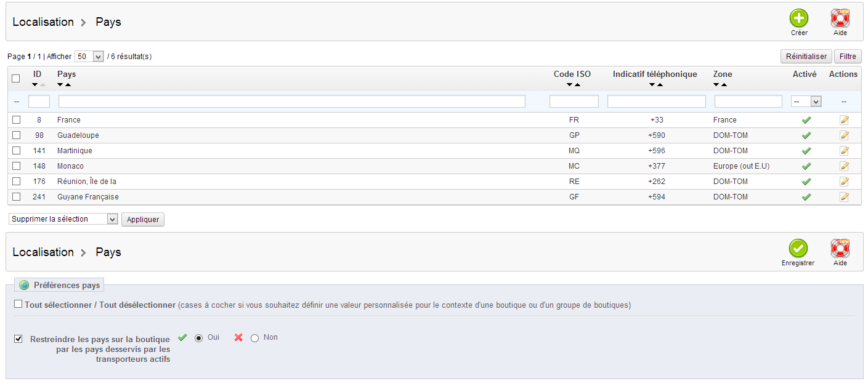Toggle Guadeloupe activated green checkmark

806,135
